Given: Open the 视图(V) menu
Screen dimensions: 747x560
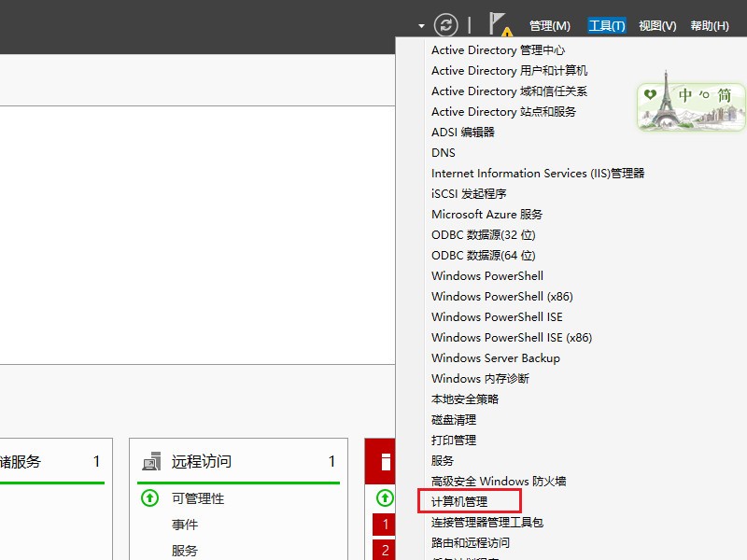Looking at the screenshot, I should (x=656, y=25).
